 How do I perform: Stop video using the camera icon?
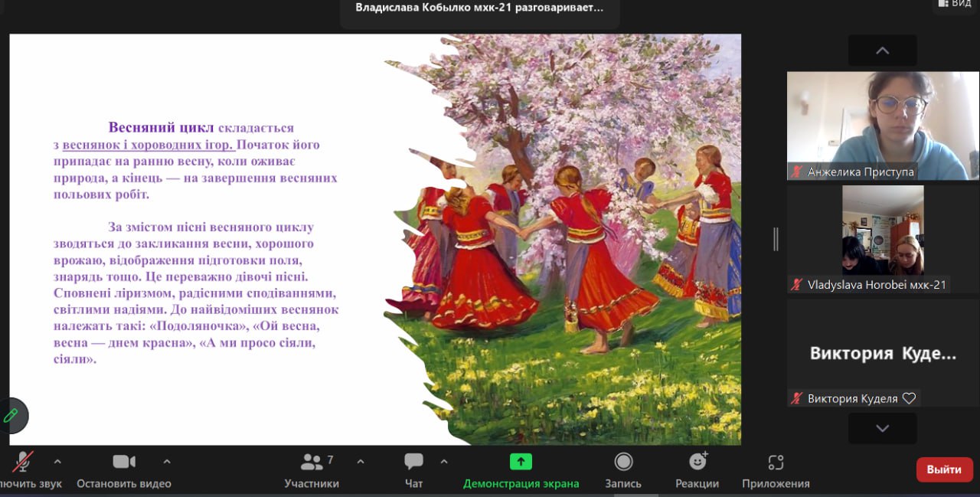click(x=124, y=462)
